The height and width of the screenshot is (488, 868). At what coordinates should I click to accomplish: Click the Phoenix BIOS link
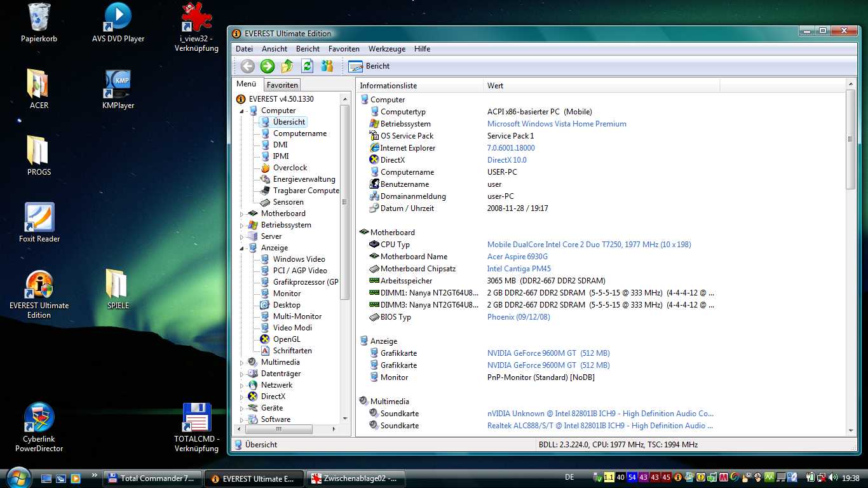click(519, 317)
